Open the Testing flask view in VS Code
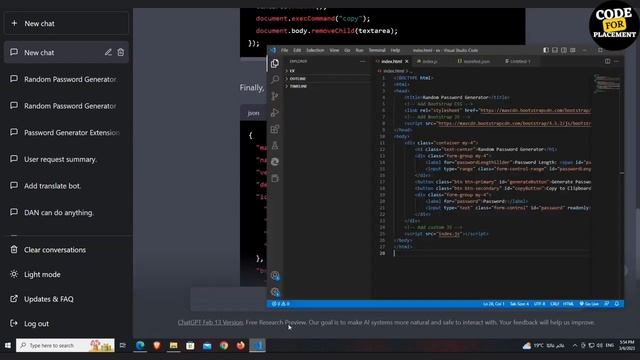Viewport: 640px width, 360px height. pos(275,145)
